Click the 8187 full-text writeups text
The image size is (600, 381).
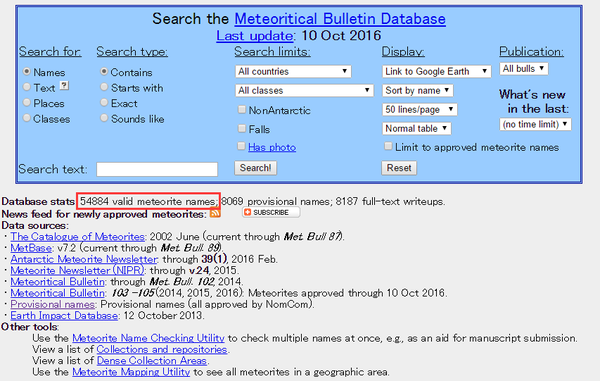[390, 201]
